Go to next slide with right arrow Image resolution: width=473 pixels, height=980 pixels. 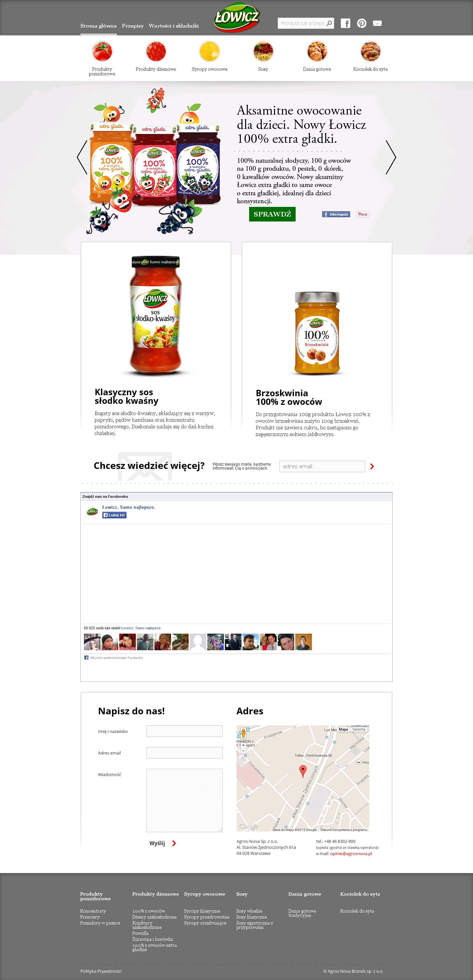pyautogui.click(x=391, y=157)
